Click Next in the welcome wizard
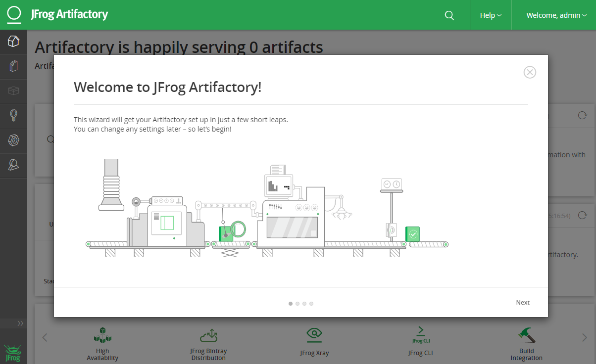The image size is (596, 364). pyautogui.click(x=522, y=302)
